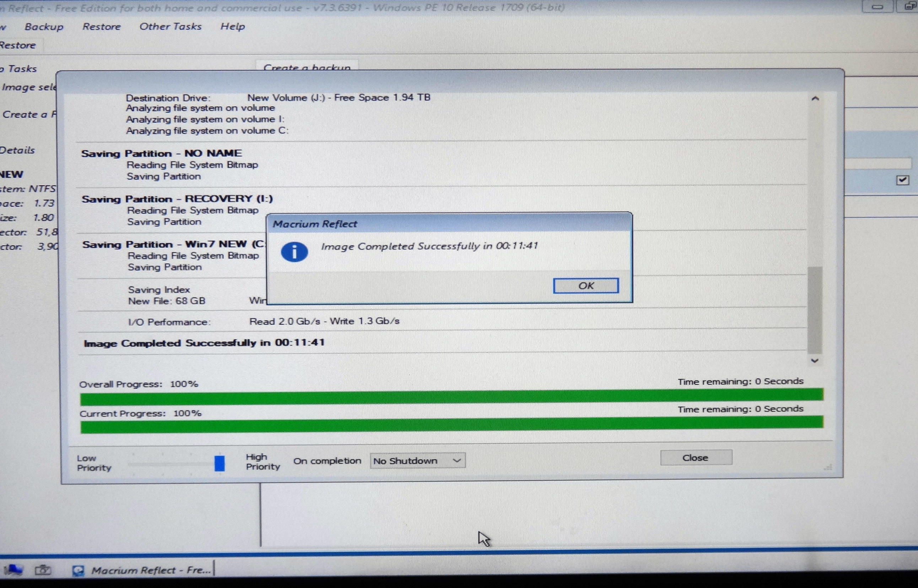Viewport: 918px width, 588px height.
Task: Click the Current Progress bar
Action: point(452,425)
